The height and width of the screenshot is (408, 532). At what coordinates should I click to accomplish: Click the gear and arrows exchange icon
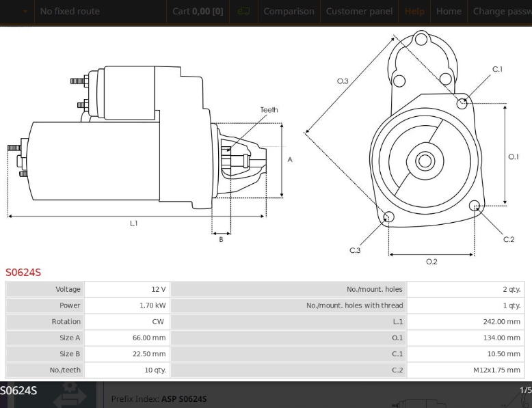click(x=70, y=395)
